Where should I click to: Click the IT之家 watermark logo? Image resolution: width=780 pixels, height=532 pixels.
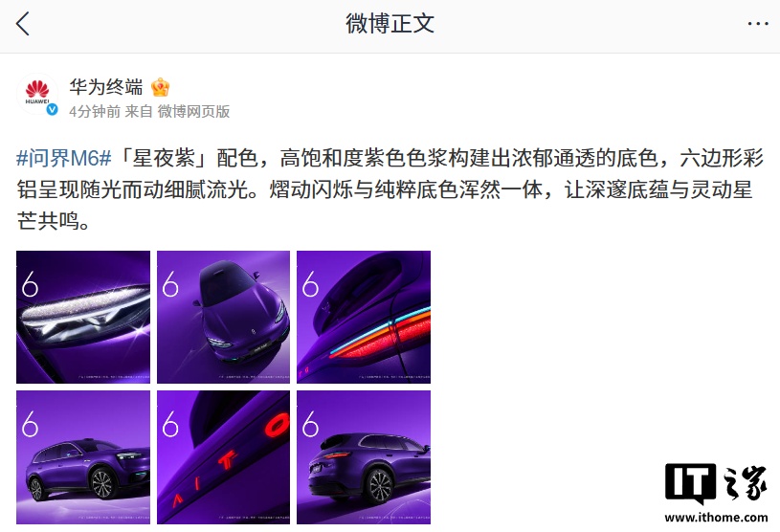pyautogui.click(x=716, y=484)
